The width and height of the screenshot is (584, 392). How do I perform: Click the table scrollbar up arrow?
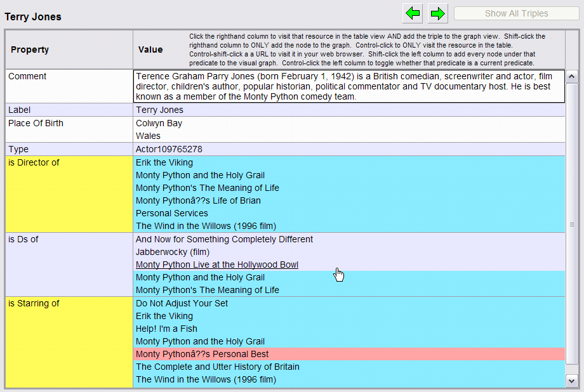coord(571,77)
